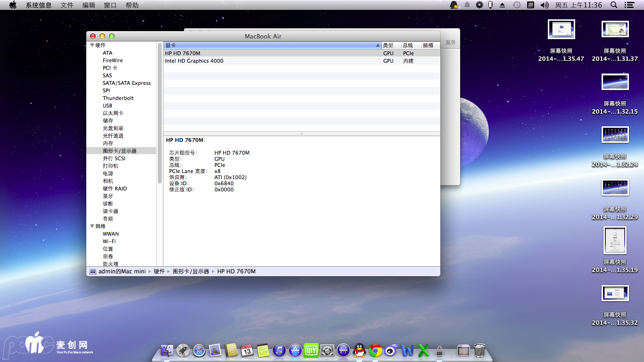Select USB in the hardware list
This screenshot has width=644, height=362.
pyautogui.click(x=107, y=106)
